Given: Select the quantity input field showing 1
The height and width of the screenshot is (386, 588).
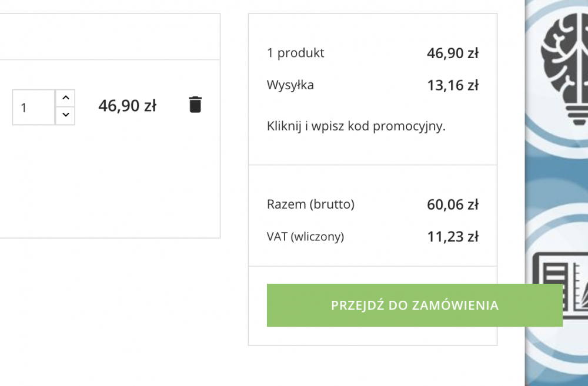Looking at the screenshot, I should [x=33, y=107].
